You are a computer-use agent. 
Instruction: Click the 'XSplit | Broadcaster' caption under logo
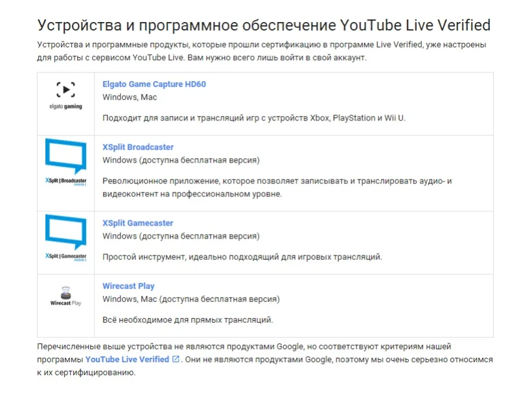click(65, 181)
